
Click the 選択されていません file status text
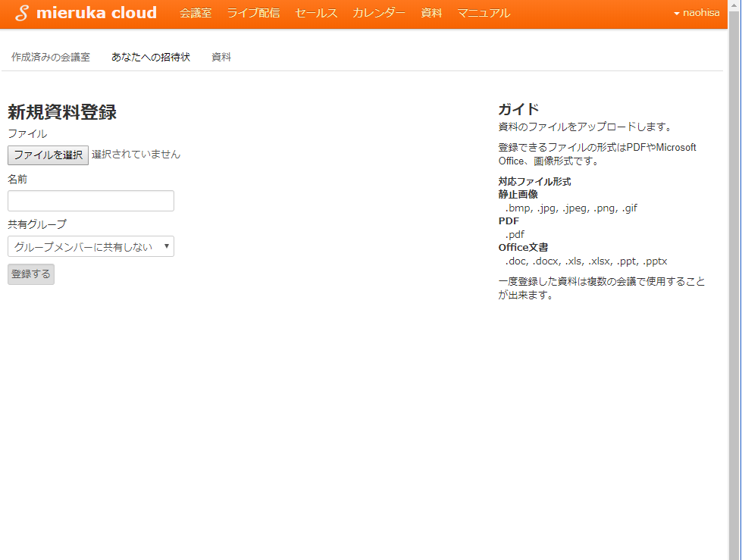[136, 155]
